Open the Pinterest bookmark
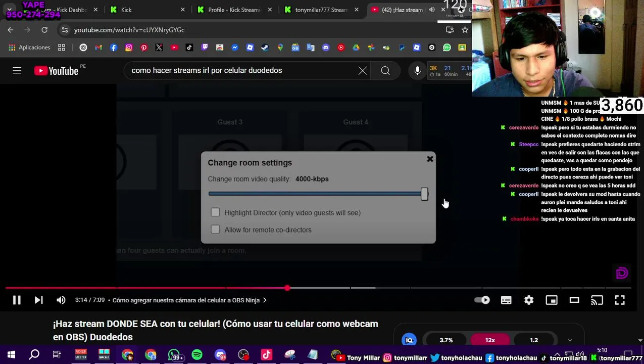Image resolution: width=644 pixels, height=364 pixels. point(144,48)
